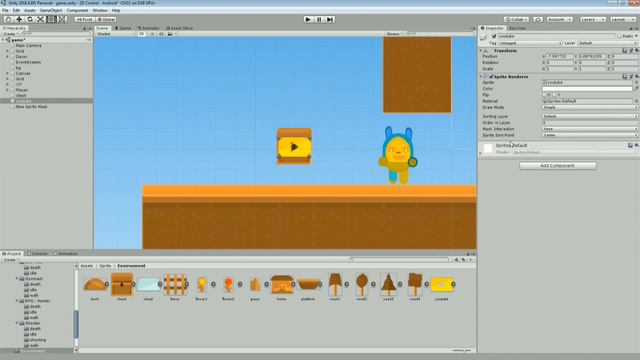Select the combined Transform tool

click(62, 19)
